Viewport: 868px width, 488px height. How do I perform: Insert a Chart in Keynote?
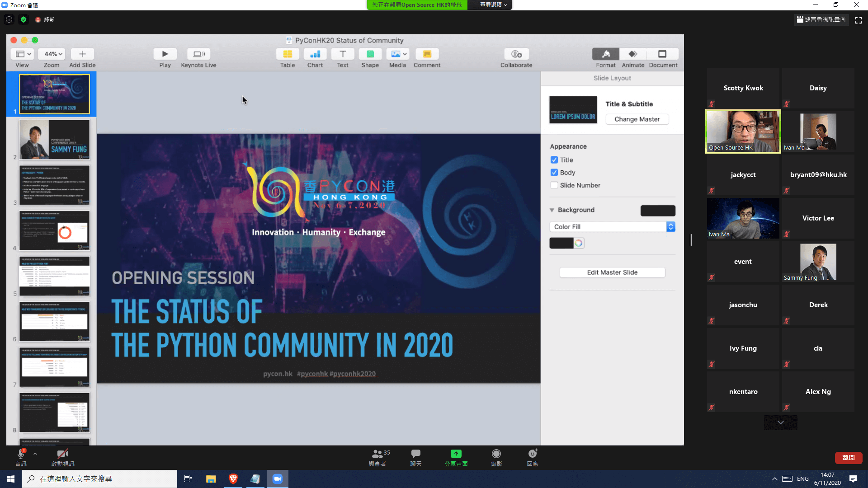pos(315,54)
